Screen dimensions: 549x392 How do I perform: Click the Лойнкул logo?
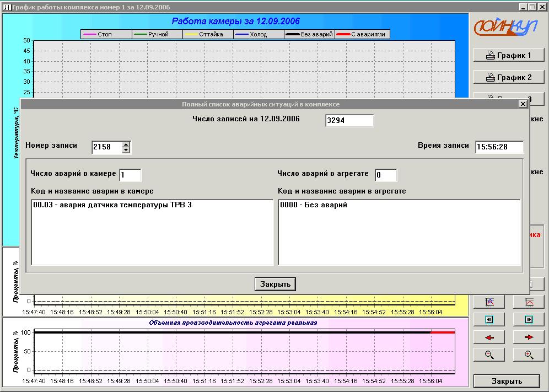pyautogui.click(x=506, y=28)
